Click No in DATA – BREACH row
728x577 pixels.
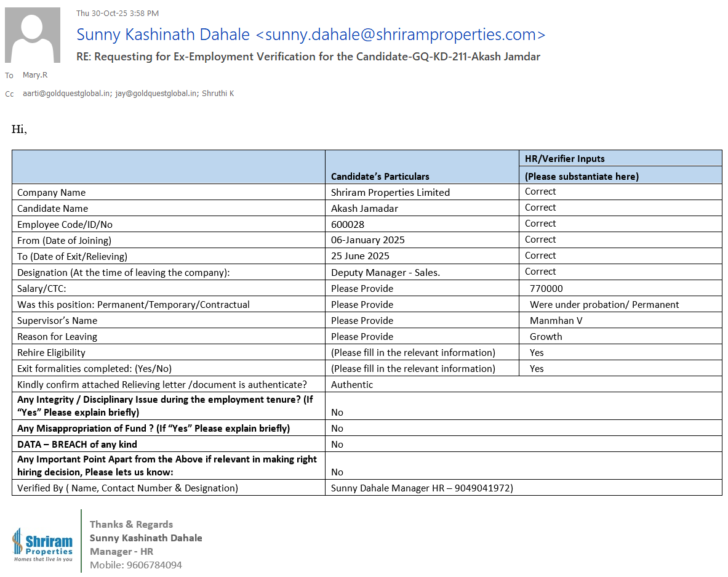click(337, 445)
